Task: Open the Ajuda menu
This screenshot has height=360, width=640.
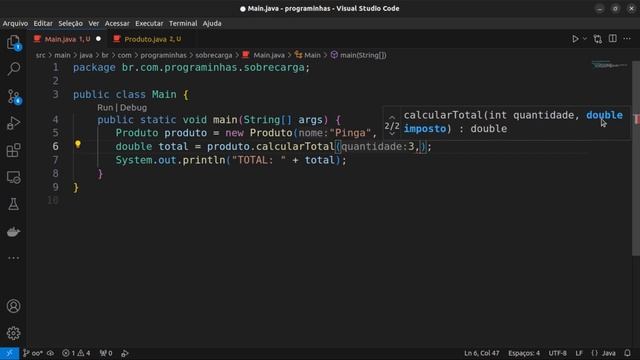Action: (212, 23)
